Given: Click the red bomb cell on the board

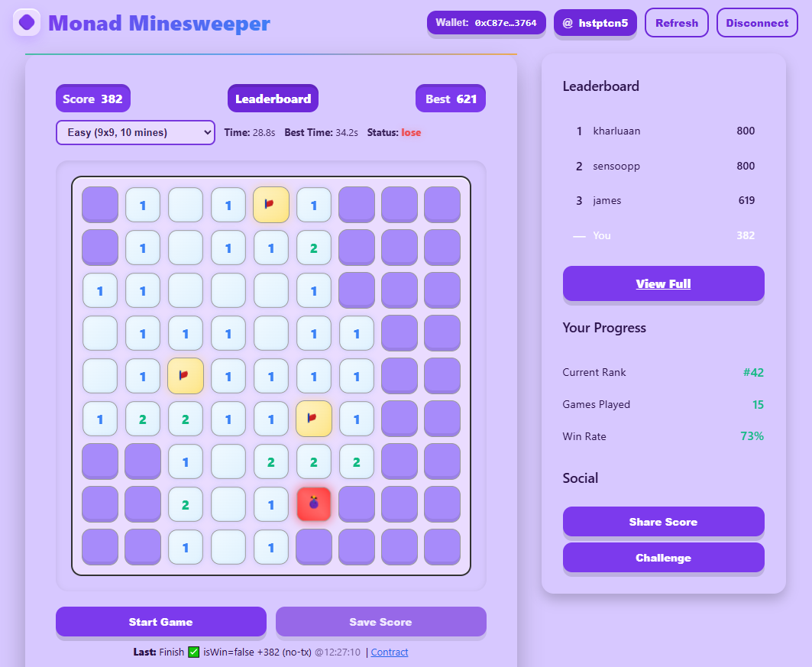Looking at the screenshot, I should pyautogui.click(x=314, y=504).
